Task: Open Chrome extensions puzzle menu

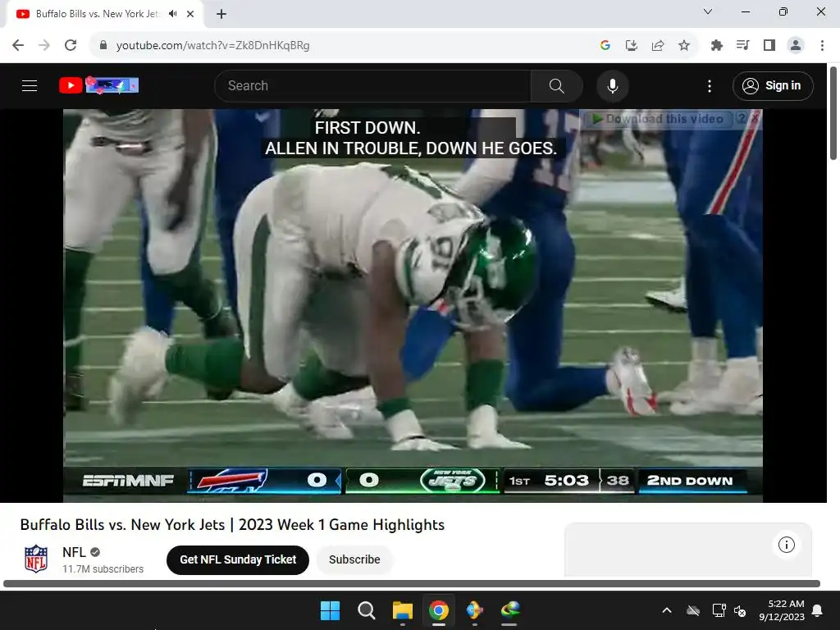Action: click(717, 46)
